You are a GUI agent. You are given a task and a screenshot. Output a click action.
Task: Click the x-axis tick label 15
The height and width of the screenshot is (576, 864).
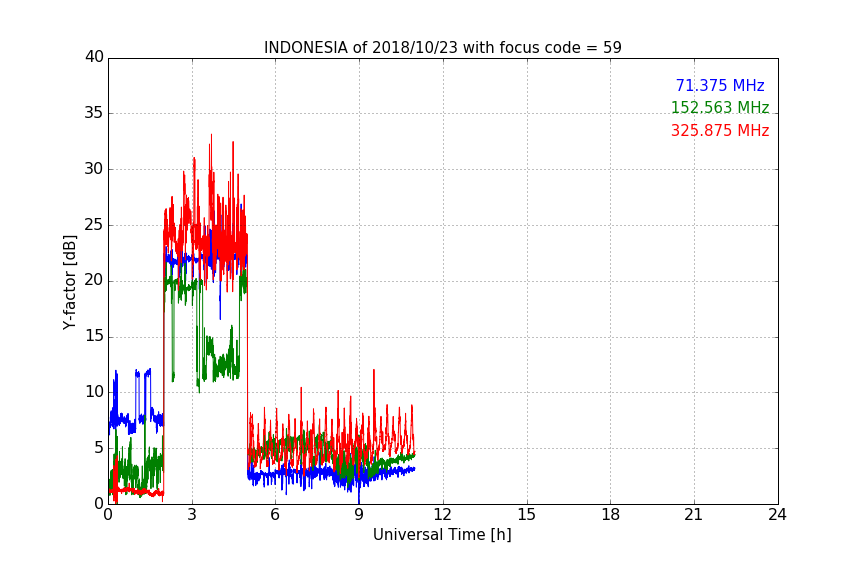click(x=526, y=515)
